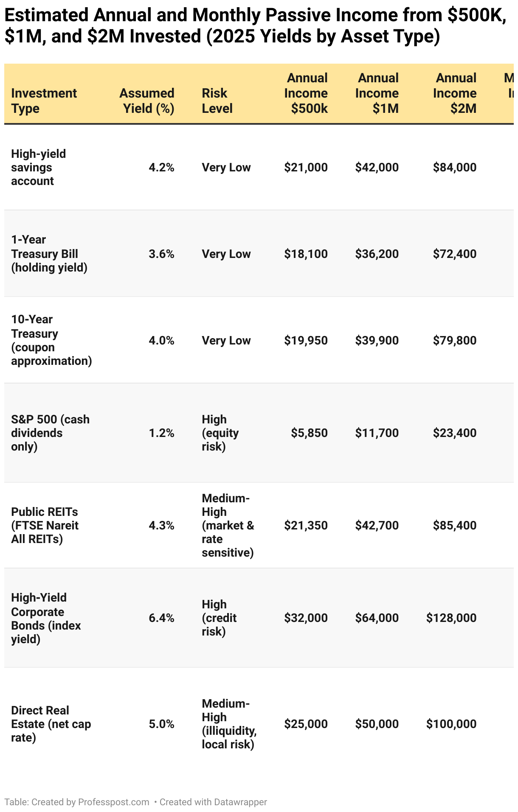The image size is (518, 812).
Task: Click the Annual Income $2M header
Action: (455, 93)
